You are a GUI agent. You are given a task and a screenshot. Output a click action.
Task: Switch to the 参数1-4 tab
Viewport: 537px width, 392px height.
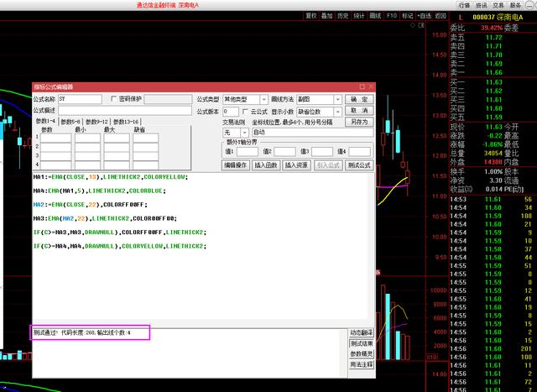(45, 122)
